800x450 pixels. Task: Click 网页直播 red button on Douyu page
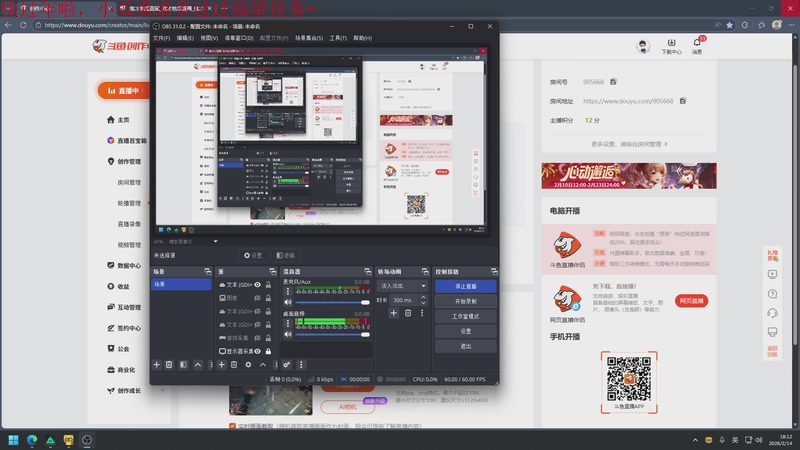click(x=691, y=301)
